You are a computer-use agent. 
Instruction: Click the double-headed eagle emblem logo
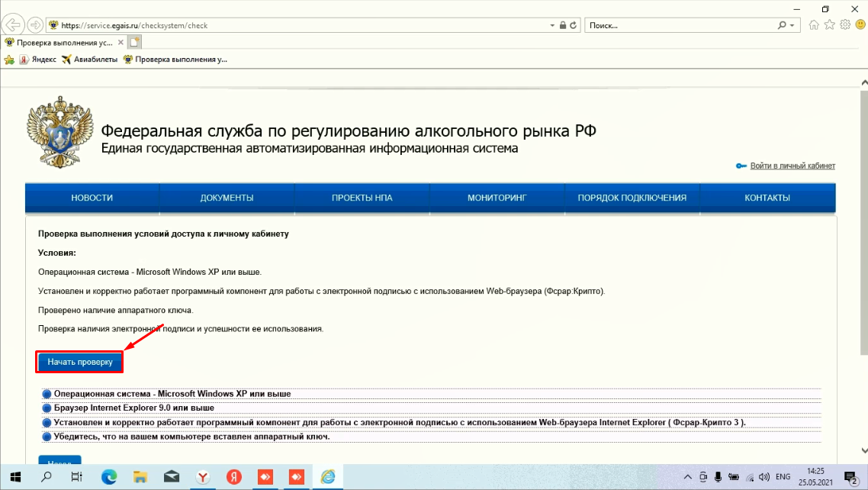pyautogui.click(x=59, y=132)
